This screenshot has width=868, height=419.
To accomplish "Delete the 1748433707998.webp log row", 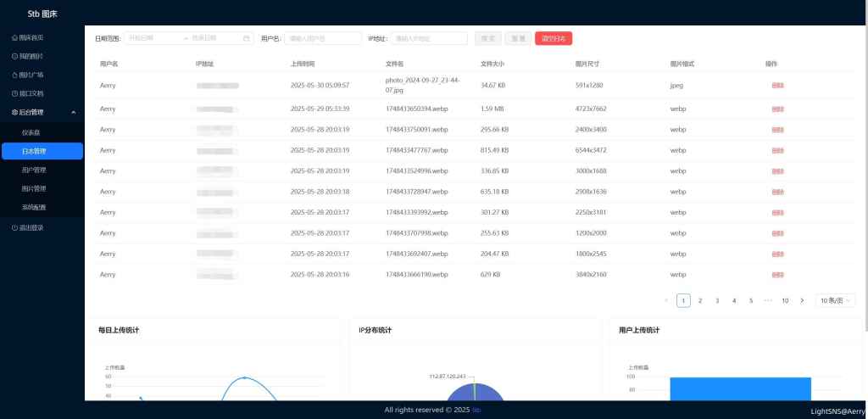I will (778, 233).
